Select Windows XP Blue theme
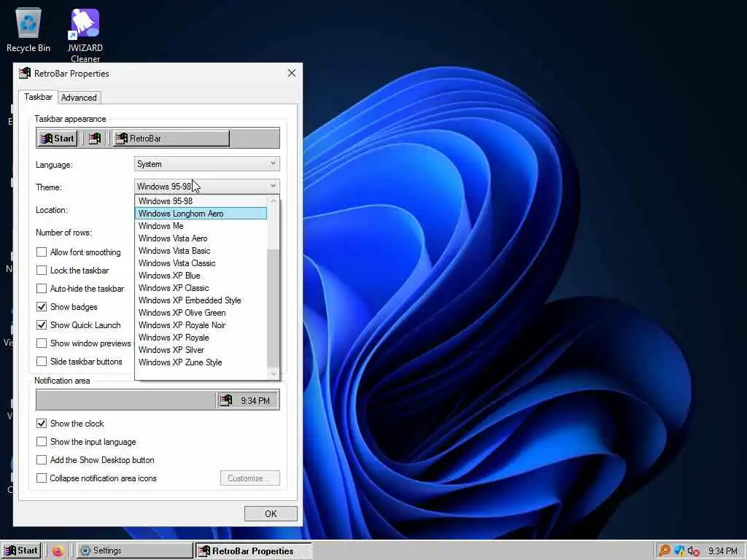This screenshot has height=560, width=747. pos(201,275)
